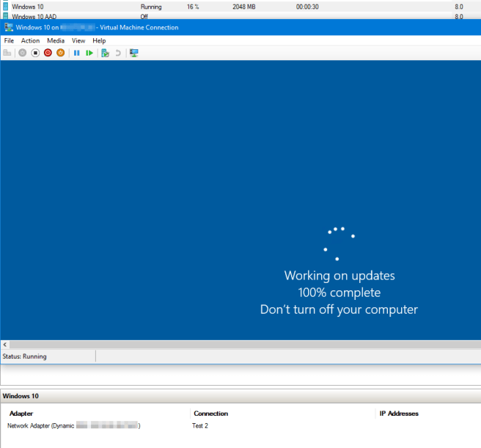Click the horizontal scrollbar left arrow

[5, 345]
